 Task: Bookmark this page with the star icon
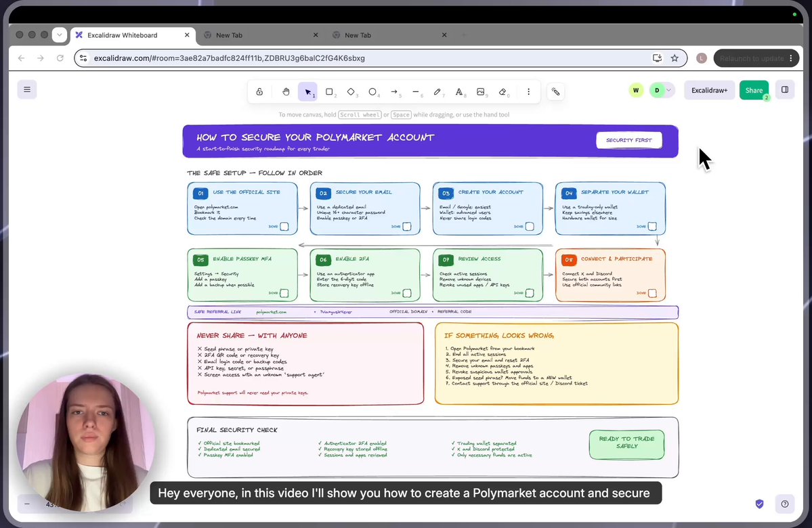pyautogui.click(x=675, y=58)
